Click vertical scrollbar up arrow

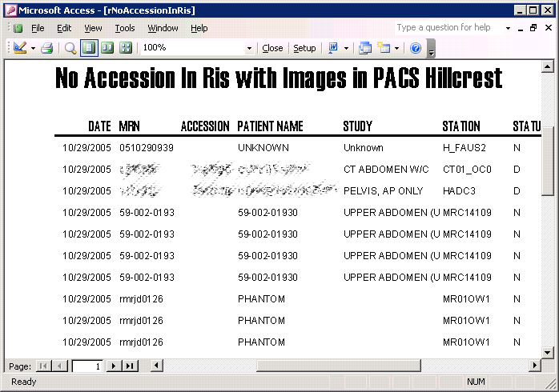click(x=548, y=66)
